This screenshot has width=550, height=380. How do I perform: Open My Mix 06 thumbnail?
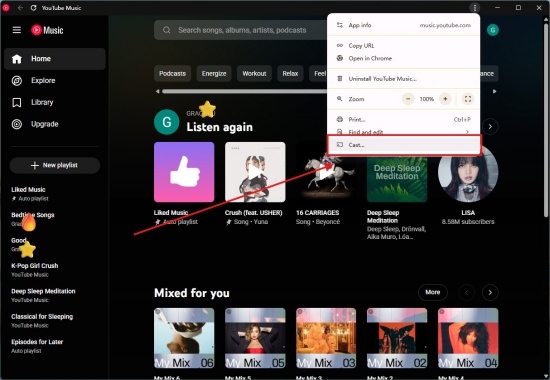coord(184,338)
